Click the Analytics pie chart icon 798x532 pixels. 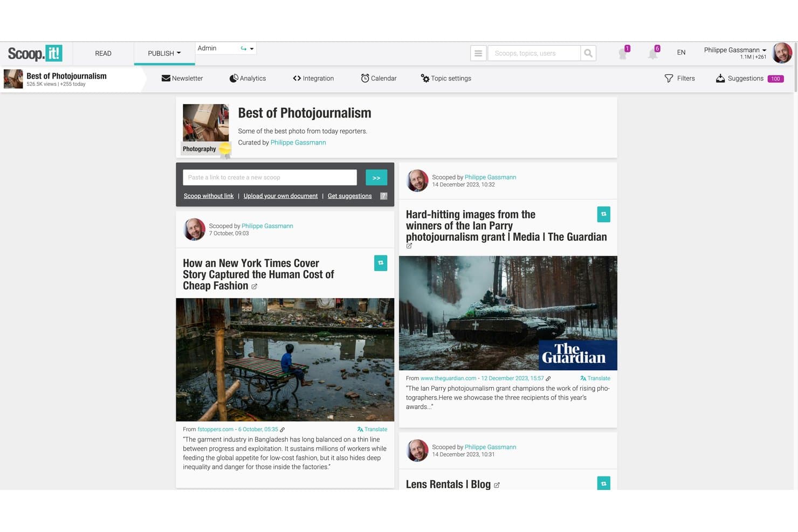[233, 79]
